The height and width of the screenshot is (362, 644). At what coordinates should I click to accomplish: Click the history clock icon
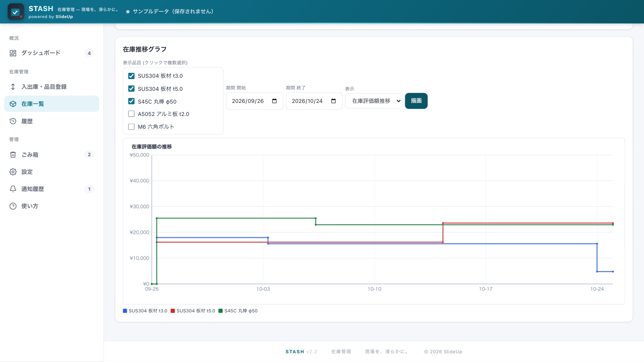click(13, 121)
